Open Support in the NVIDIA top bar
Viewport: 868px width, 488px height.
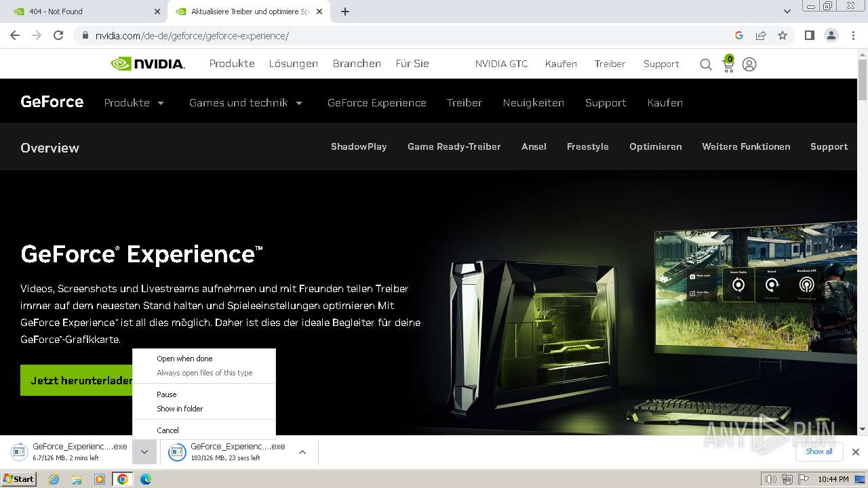661,64
